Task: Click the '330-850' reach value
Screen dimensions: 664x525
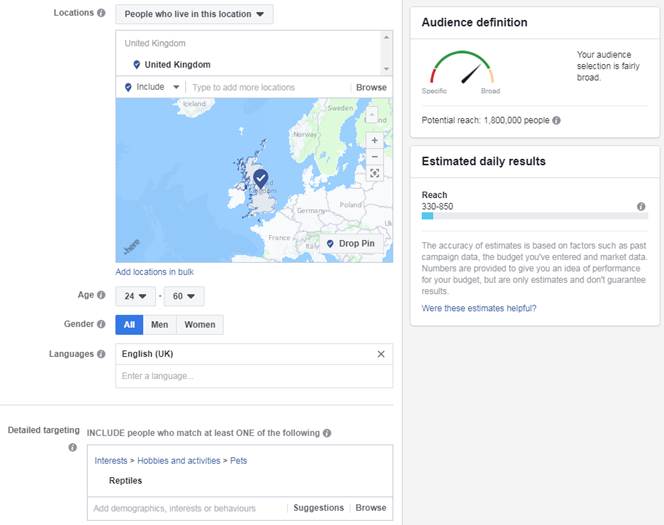Action: [437, 206]
